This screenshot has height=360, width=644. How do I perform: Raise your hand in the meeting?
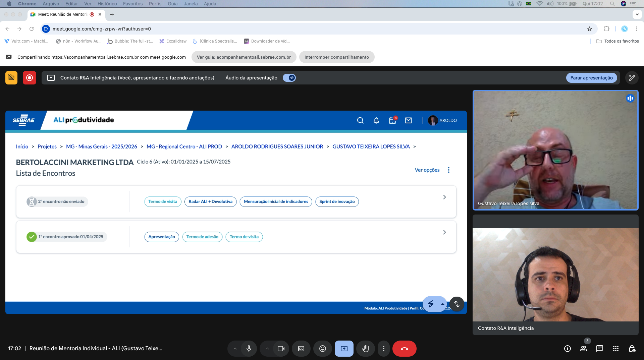coord(366,349)
